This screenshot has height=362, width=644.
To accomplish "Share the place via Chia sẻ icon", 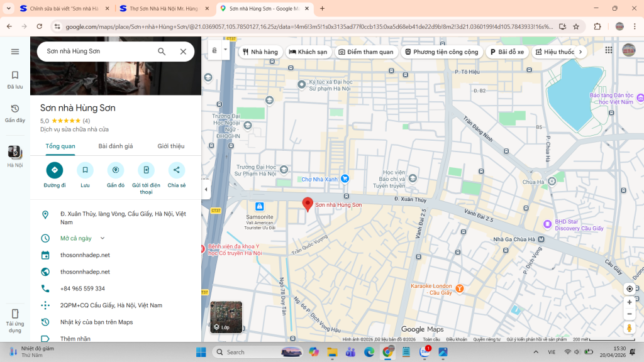I will [x=175, y=170].
